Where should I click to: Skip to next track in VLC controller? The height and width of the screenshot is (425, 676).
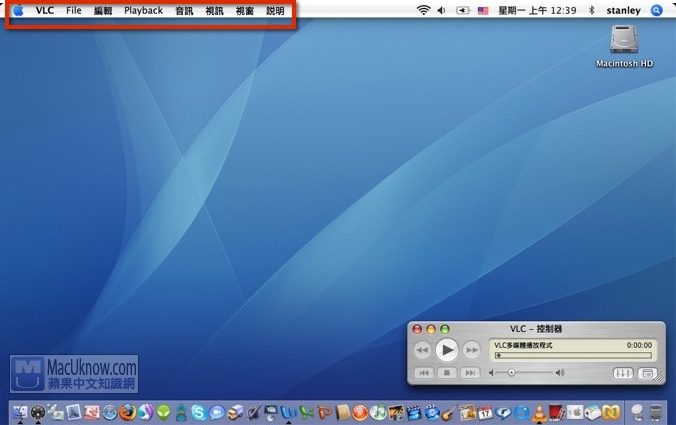(470, 372)
